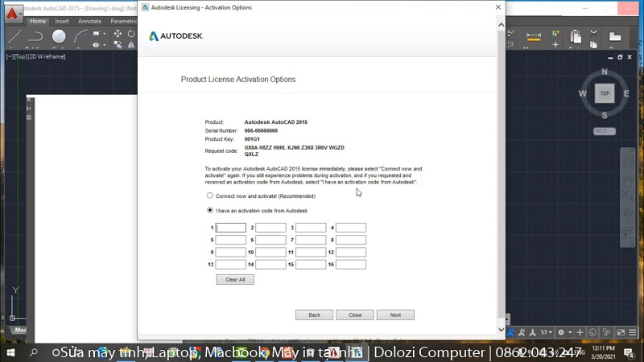The height and width of the screenshot is (362, 644).
Task: Open the Windows taskbar search icon
Action: point(34,352)
